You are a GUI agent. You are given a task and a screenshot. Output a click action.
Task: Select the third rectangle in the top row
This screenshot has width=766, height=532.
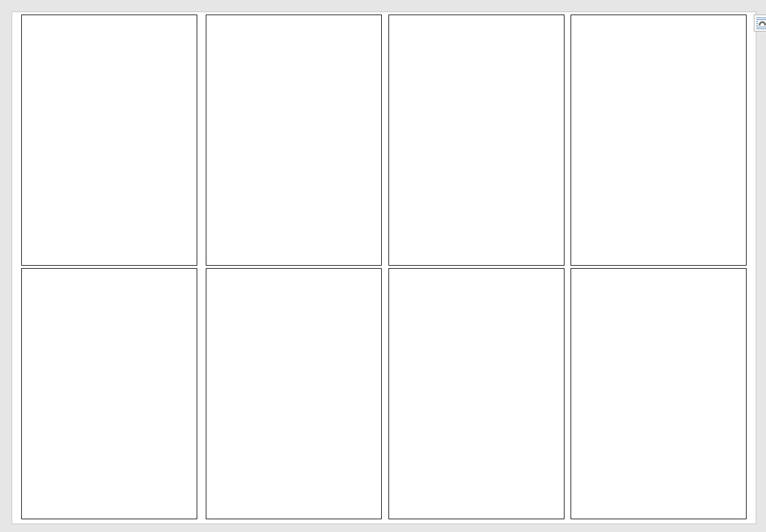(x=476, y=140)
